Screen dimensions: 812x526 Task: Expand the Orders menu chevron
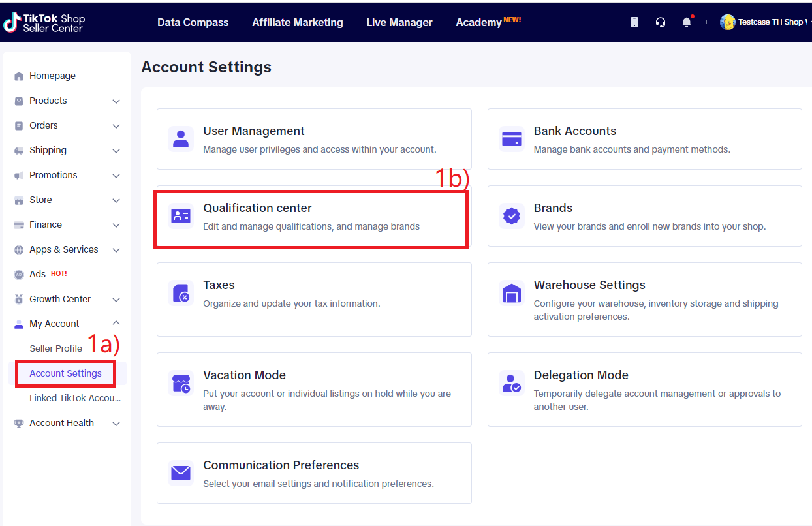click(x=116, y=126)
